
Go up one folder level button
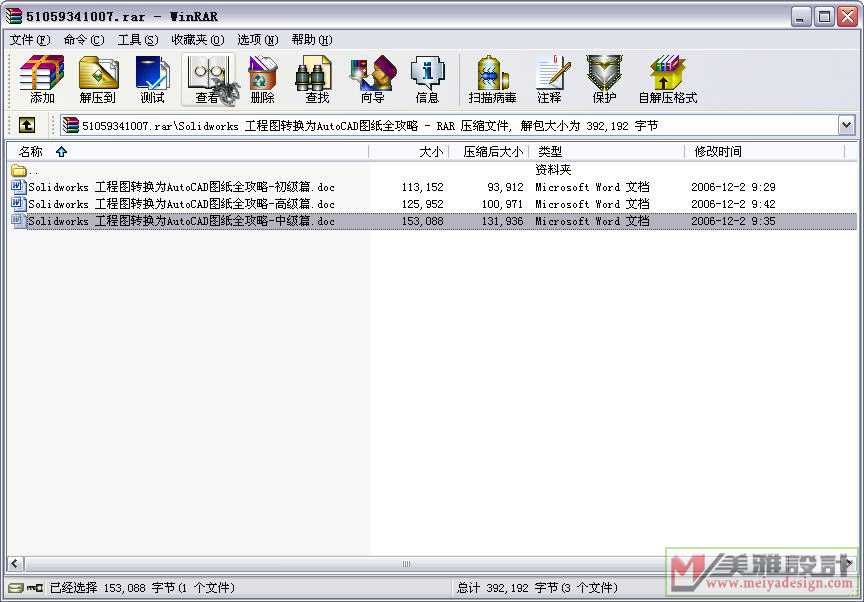pyautogui.click(x=27, y=125)
